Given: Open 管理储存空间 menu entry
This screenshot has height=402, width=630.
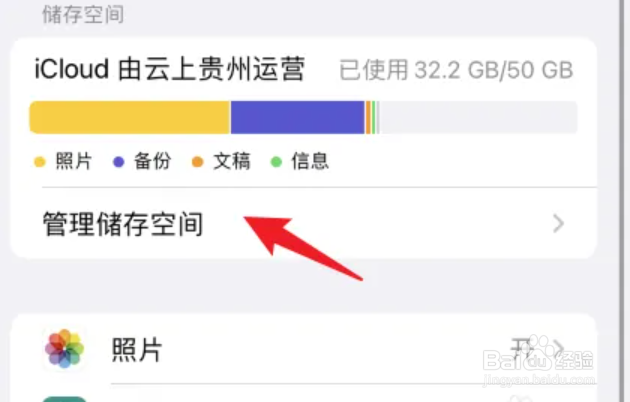Looking at the screenshot, I should (303, 224).
